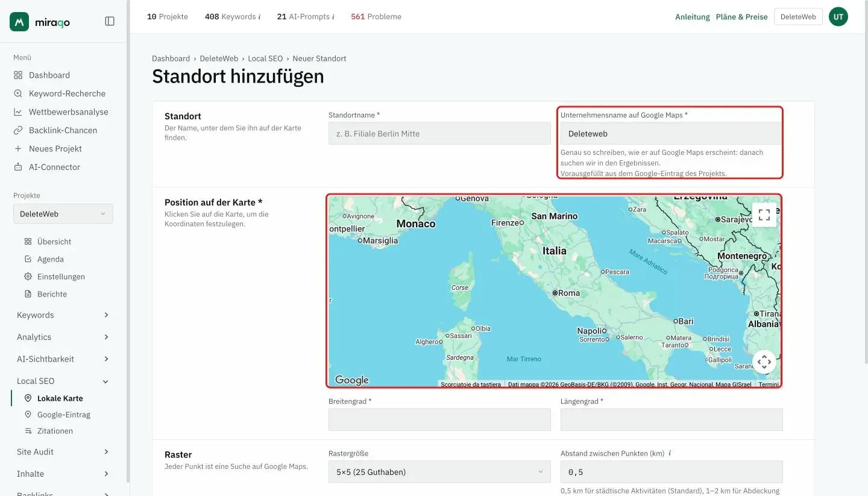
Task: Open the Rastergröße 5×5 dropdown
Action: [x=439, y=472]
